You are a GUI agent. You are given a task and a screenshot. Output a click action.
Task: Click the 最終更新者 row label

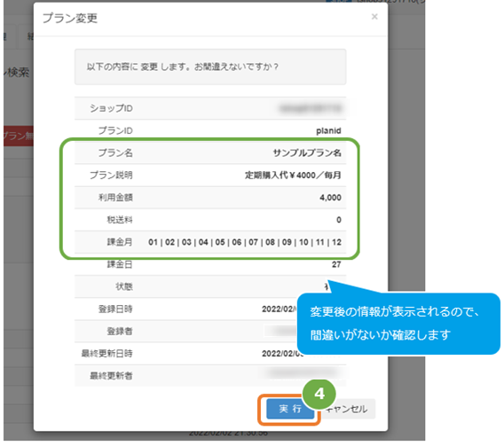point(111,376)
